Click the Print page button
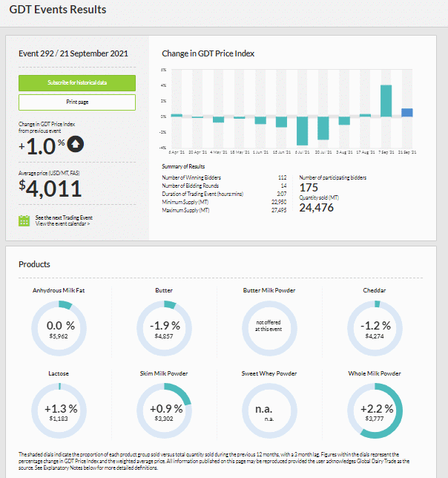This screenshot has height=478, width=448. click(77, 102)
